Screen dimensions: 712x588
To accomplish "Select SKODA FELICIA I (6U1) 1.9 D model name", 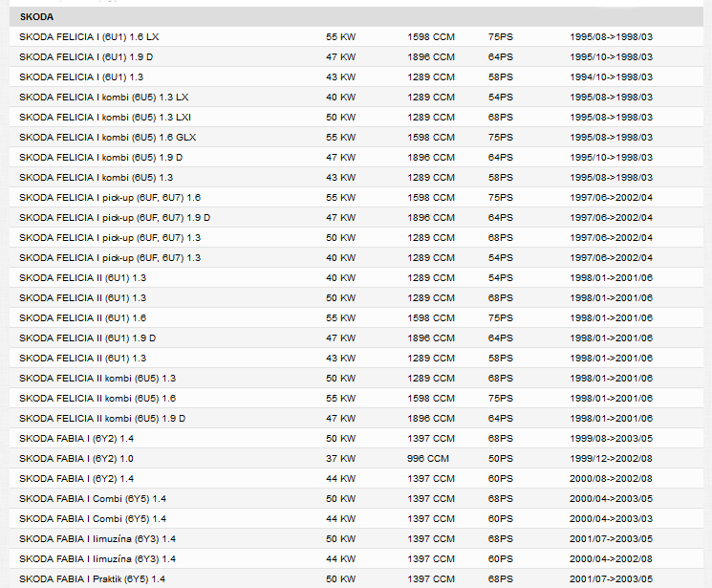I will click(x=86, y=57).
